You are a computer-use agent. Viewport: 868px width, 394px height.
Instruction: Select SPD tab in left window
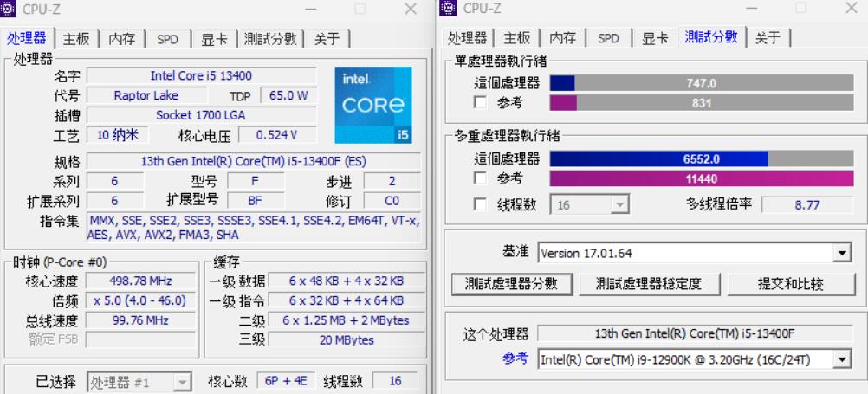tap(167, 39)
